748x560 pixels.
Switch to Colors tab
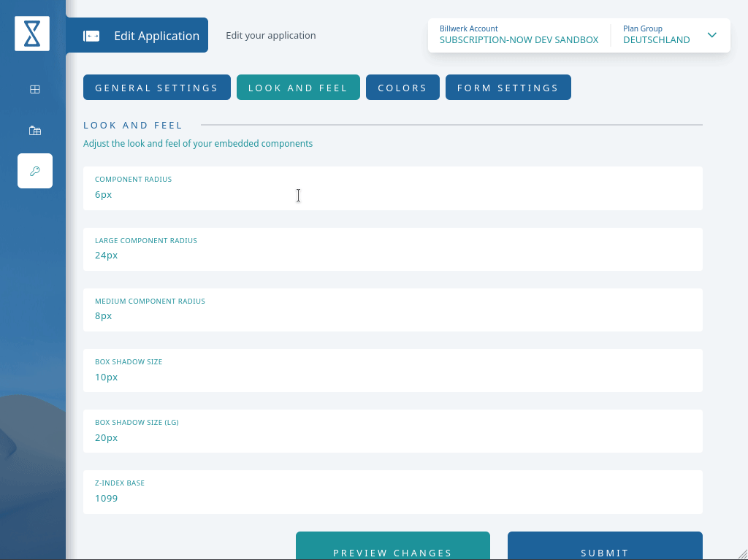tap(402, 88)
